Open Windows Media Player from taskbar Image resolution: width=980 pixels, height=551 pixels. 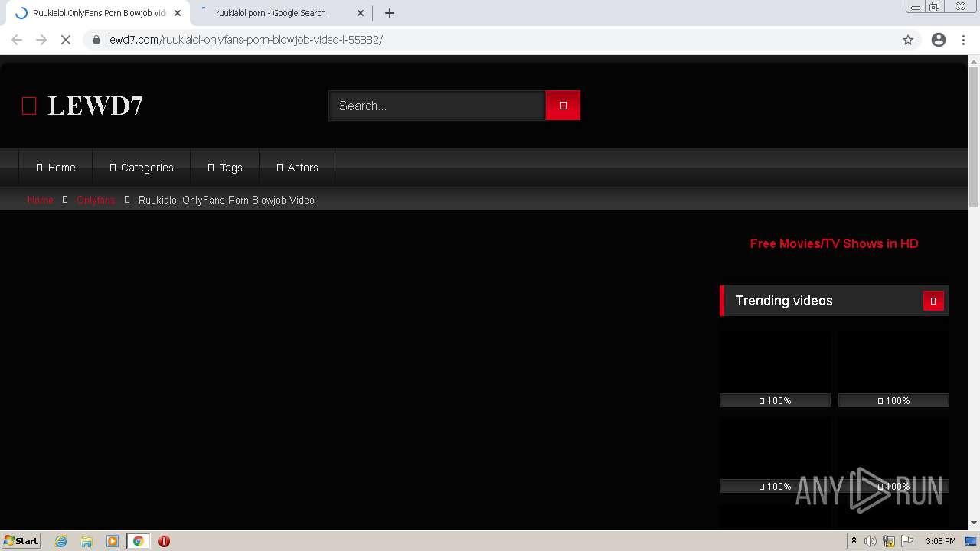(x=113, y=541)
